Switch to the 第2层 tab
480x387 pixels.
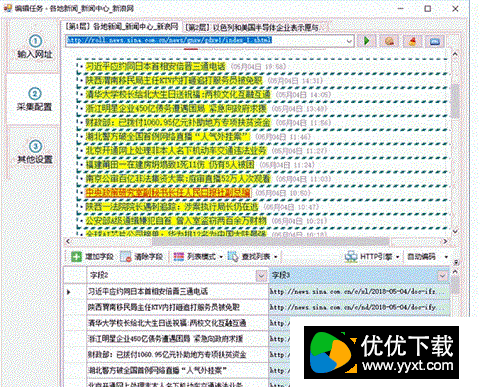click(256, 27)
